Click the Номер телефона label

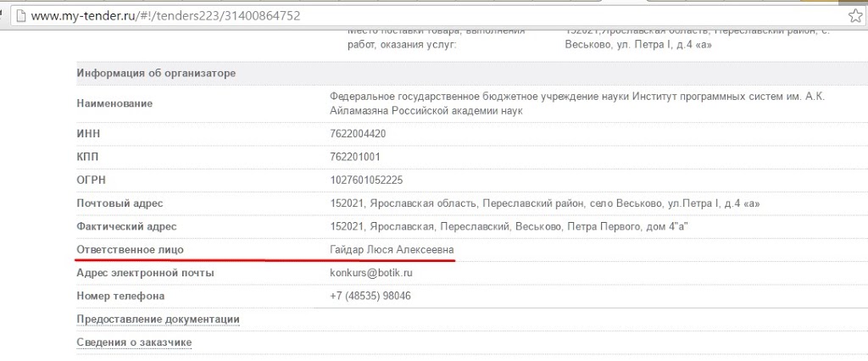(x=120, y=296)
